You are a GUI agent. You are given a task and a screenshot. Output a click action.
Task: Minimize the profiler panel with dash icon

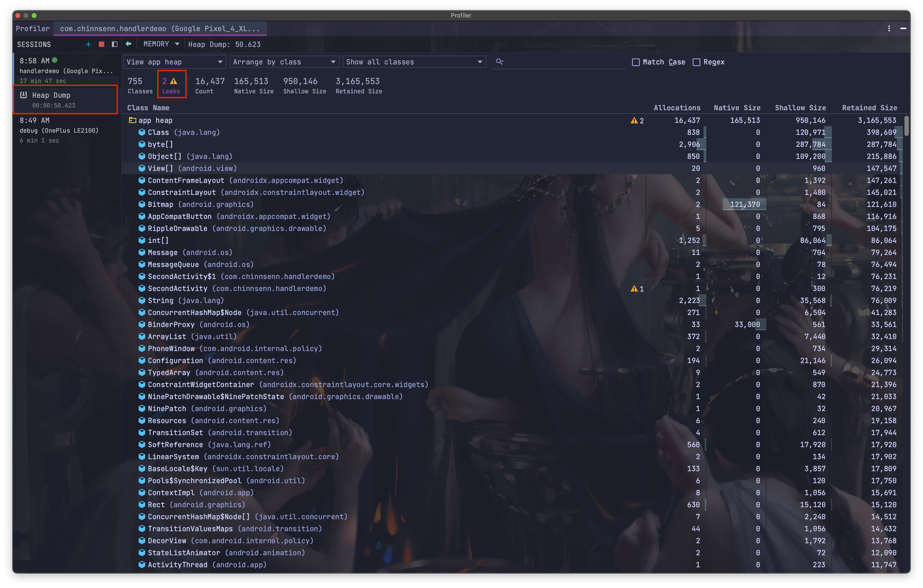point(903,28)
